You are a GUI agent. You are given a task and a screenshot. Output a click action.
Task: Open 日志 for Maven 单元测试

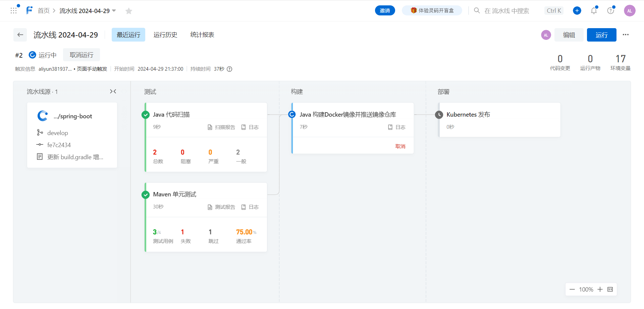pos(250,207)
